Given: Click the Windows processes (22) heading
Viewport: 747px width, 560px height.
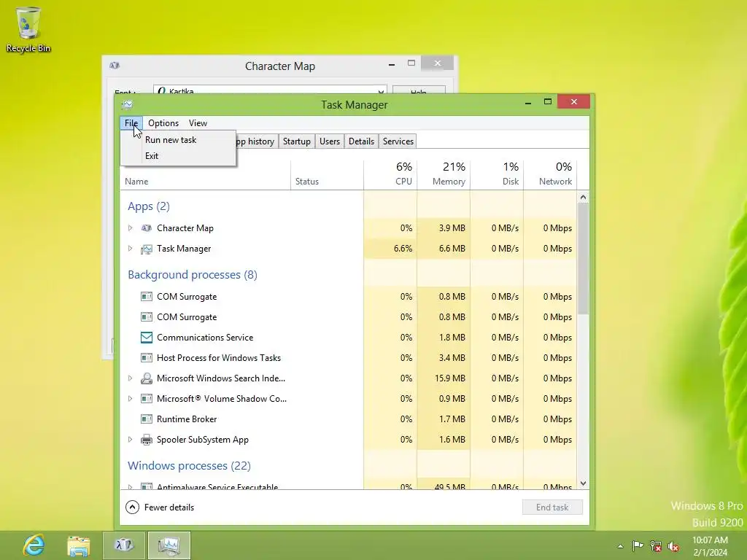Looking at the screenshot, I should [x=189, y=466].
